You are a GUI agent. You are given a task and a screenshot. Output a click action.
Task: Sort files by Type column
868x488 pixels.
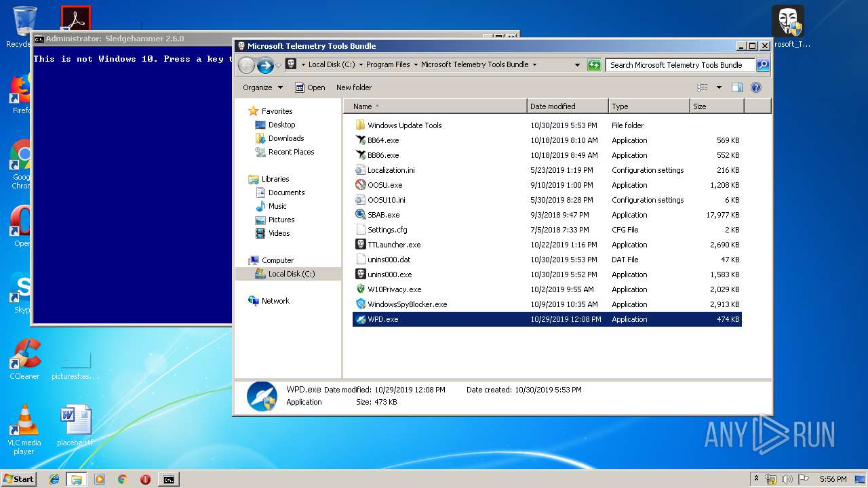(649, 106)
